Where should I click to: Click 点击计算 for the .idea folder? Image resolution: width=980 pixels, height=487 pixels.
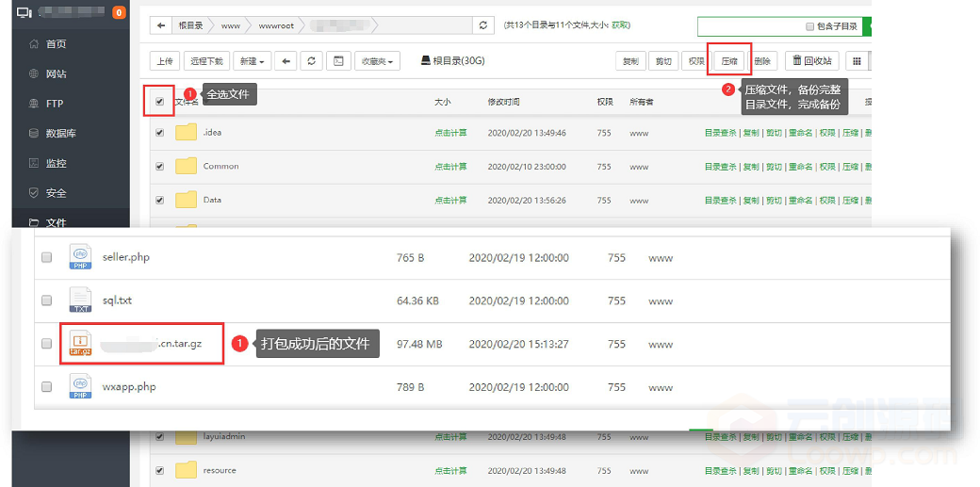tap(450, 133)
